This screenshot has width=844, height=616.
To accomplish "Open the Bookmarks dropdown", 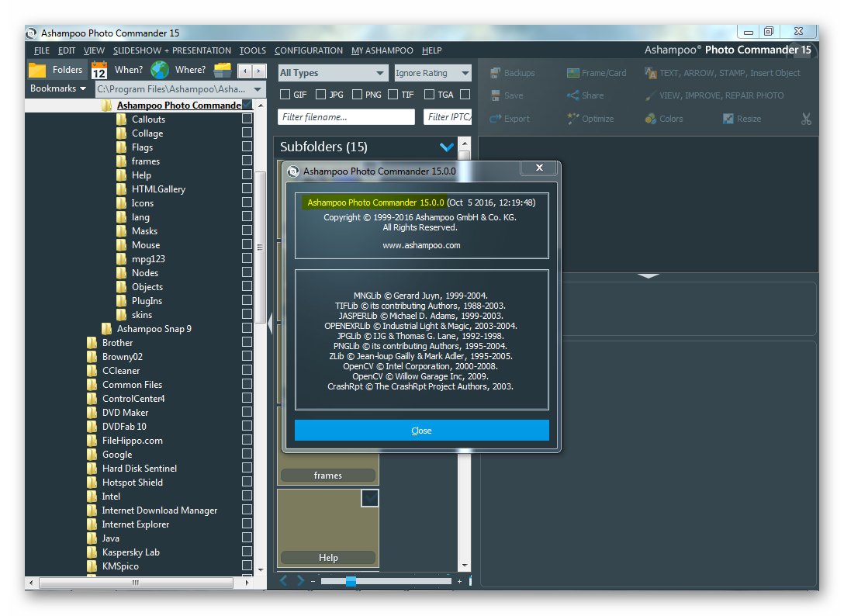I will coord(57,88).
